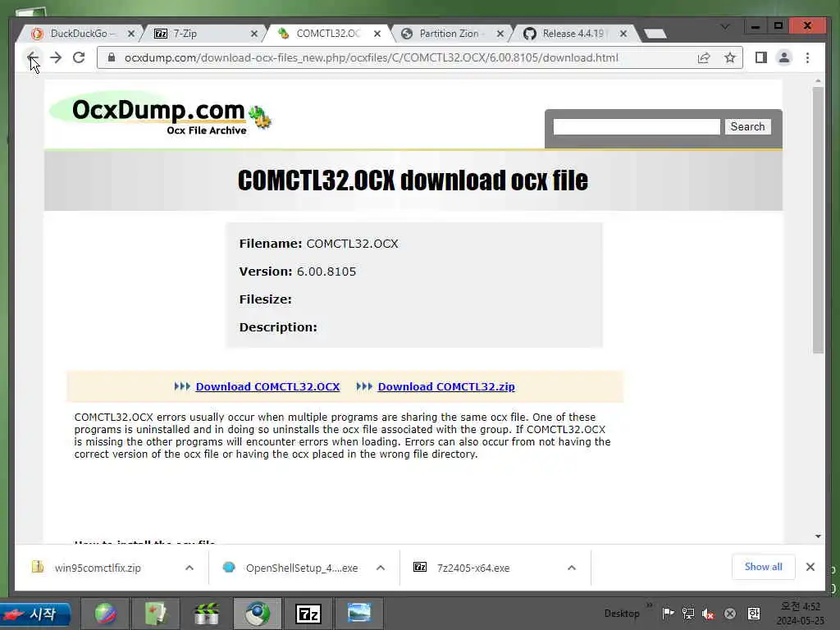
Task: Click the taskbar clock and date
Action: coord(800,614)
